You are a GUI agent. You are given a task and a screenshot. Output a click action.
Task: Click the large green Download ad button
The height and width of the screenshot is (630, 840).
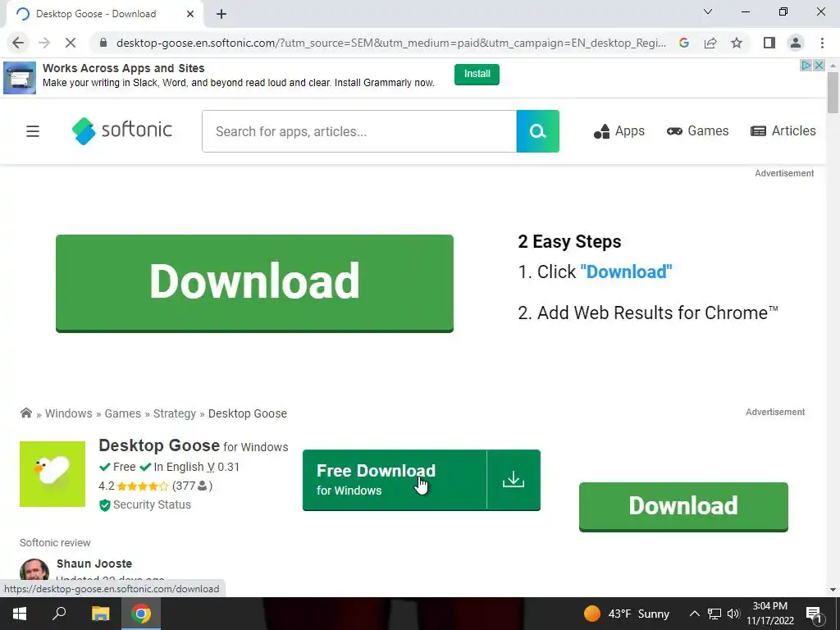(254, 283)
